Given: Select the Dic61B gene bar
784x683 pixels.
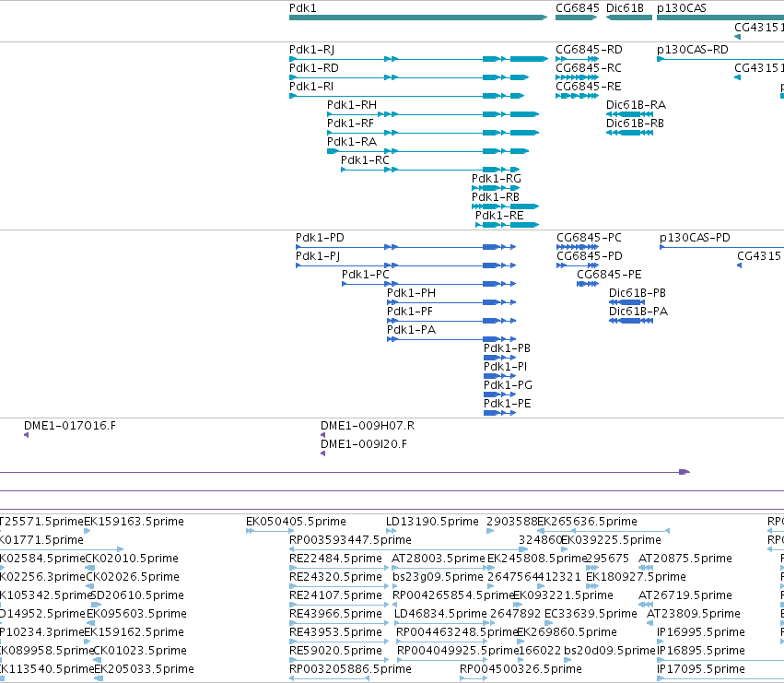Looking at the screenshot, I should [629, 18].
